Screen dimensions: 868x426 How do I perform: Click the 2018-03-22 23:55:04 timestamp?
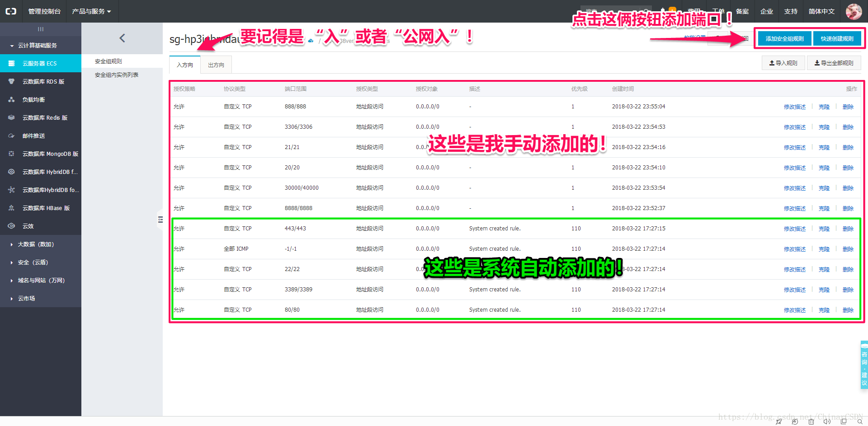tap(638, 107)
